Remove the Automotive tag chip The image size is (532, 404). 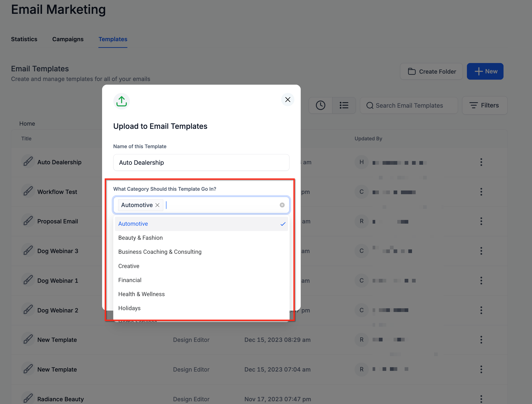point(157,205)
